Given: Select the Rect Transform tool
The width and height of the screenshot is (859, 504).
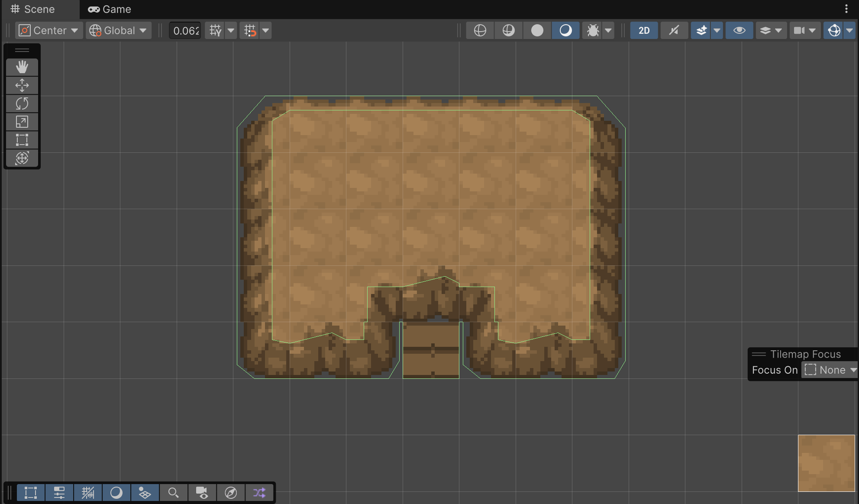Looking at the screenshot, I should click(x=22, y=140).
